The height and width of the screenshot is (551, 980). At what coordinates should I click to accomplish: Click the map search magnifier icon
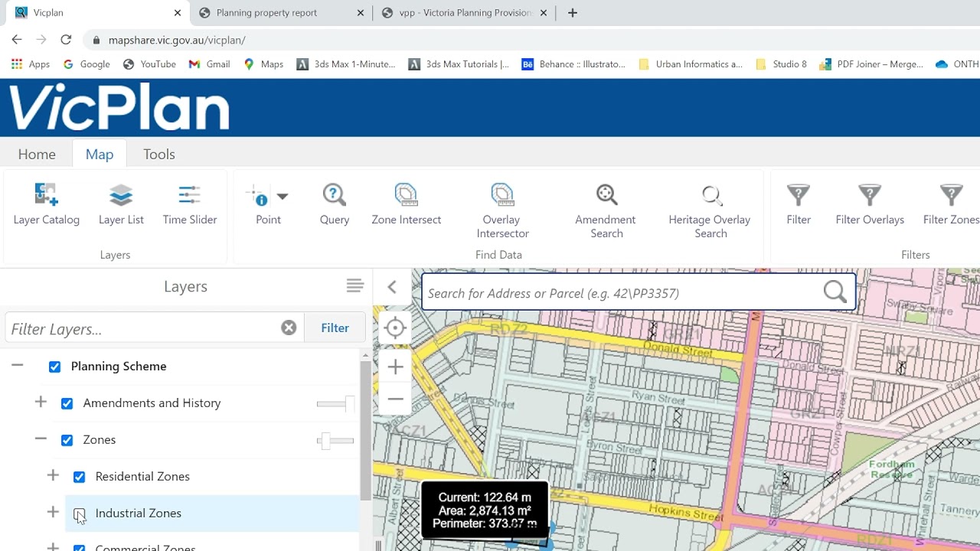835,292
